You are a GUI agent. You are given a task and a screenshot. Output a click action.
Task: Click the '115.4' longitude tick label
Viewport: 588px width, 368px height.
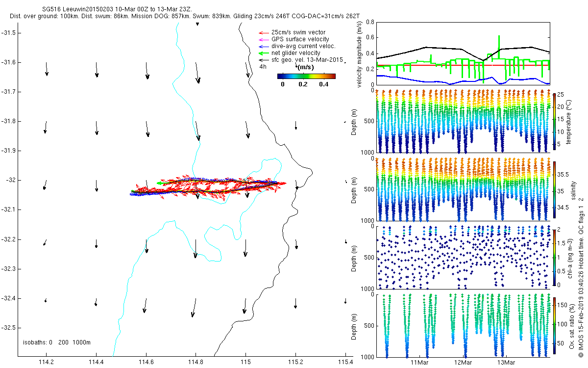tap(345, 363)
